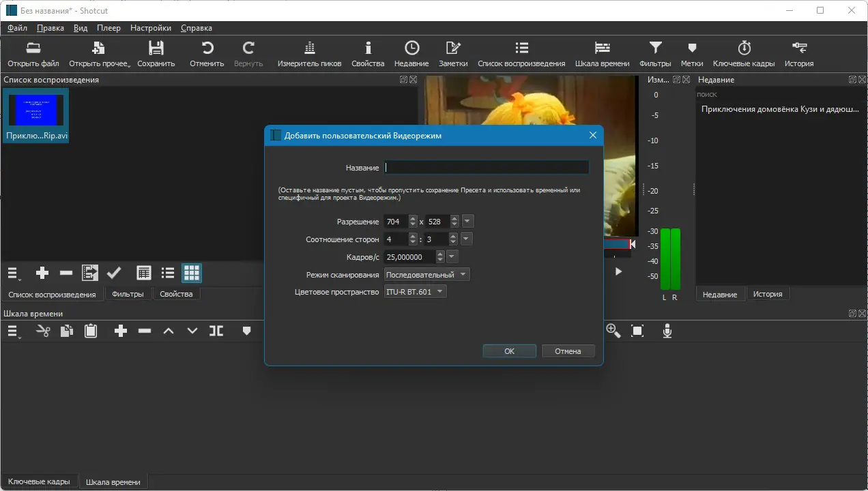Click the timeline copy icon
Image resolution: width=868 pixels, height=491 pixels.
[x=66, y=331]
